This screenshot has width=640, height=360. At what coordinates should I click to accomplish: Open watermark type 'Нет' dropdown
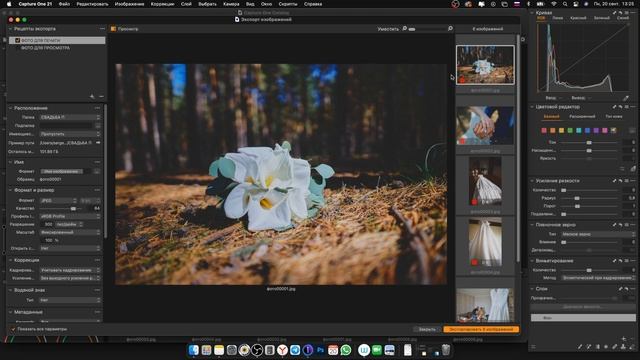(x=70, y=300)
